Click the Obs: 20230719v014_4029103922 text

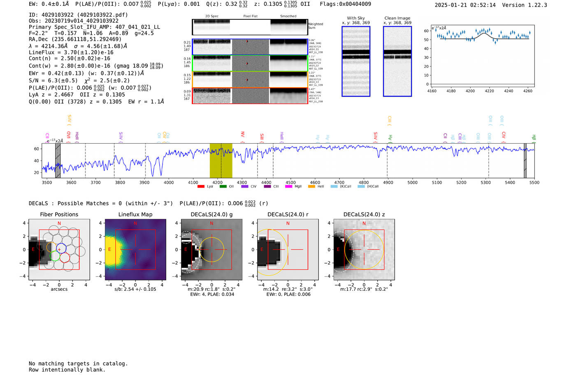(x=74, y=21)
